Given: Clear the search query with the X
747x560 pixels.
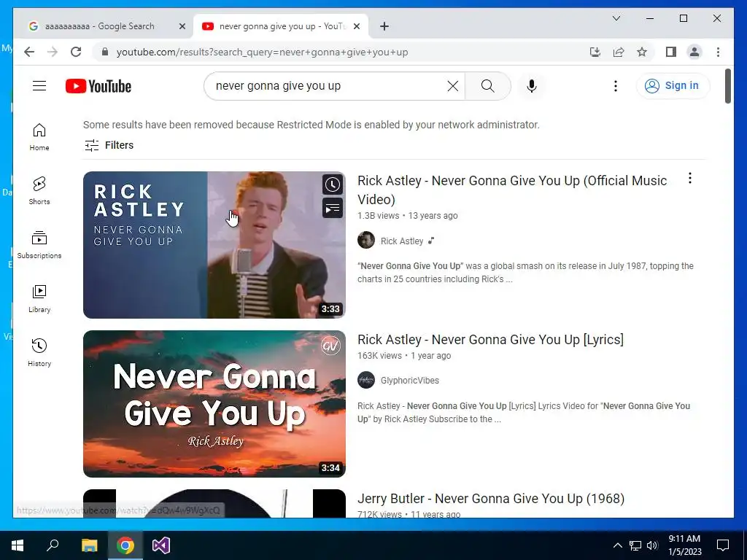Looking at the screenshot, I should click(452, 86).
